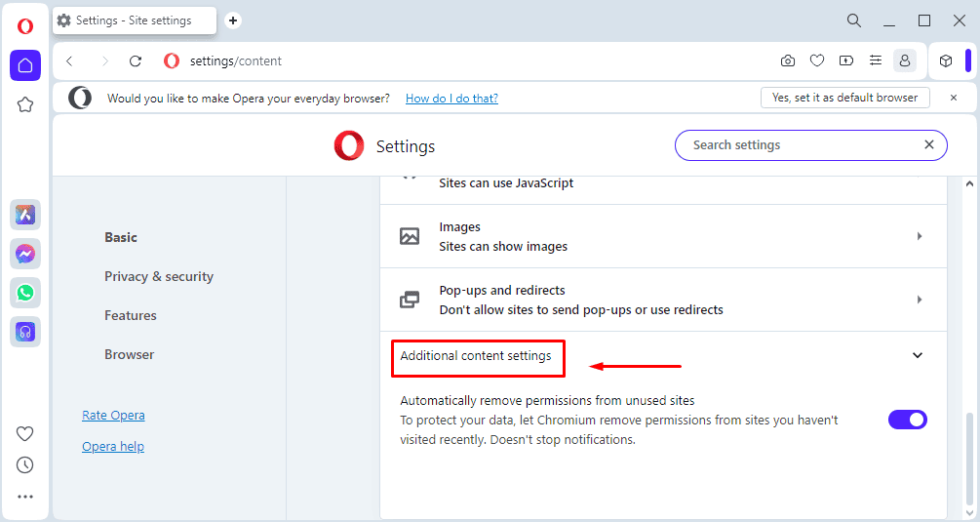Open the Images site settings row arrow
This screenshot has height=522, width=980.
(920, 236)
